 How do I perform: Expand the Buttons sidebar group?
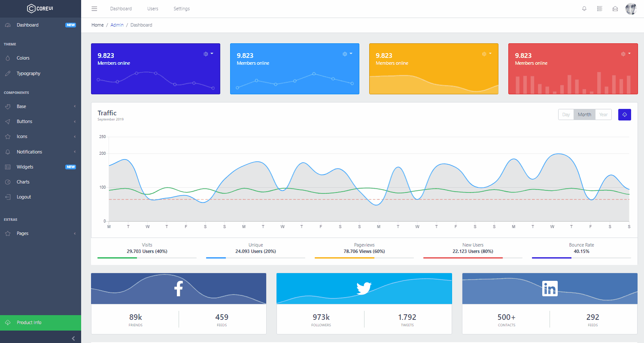[25, 121]
